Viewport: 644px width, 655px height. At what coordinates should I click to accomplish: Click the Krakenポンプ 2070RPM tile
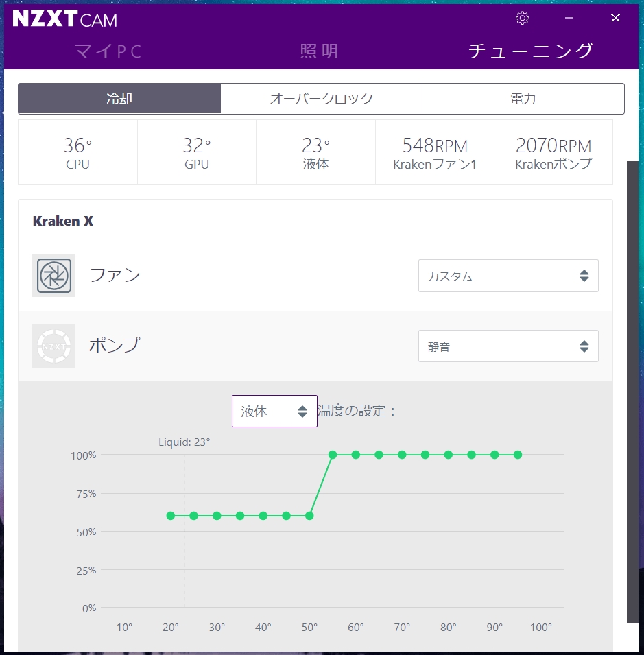point(553,152)
